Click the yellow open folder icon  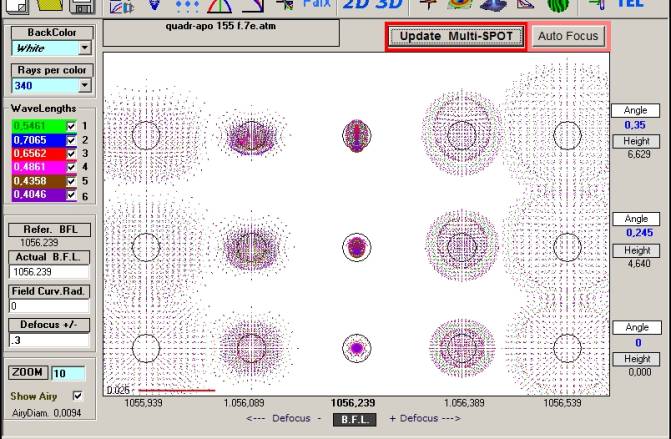[x=50, y=5]
